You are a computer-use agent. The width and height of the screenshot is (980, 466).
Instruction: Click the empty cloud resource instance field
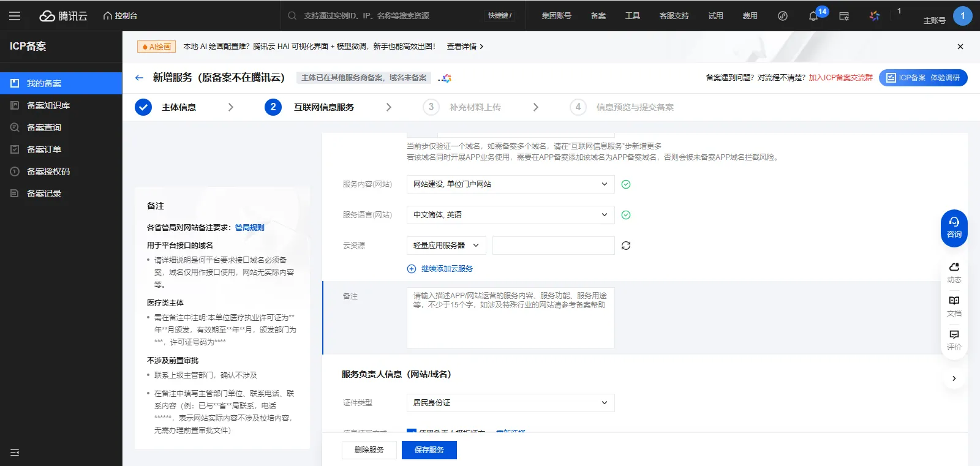click(553, 246)
